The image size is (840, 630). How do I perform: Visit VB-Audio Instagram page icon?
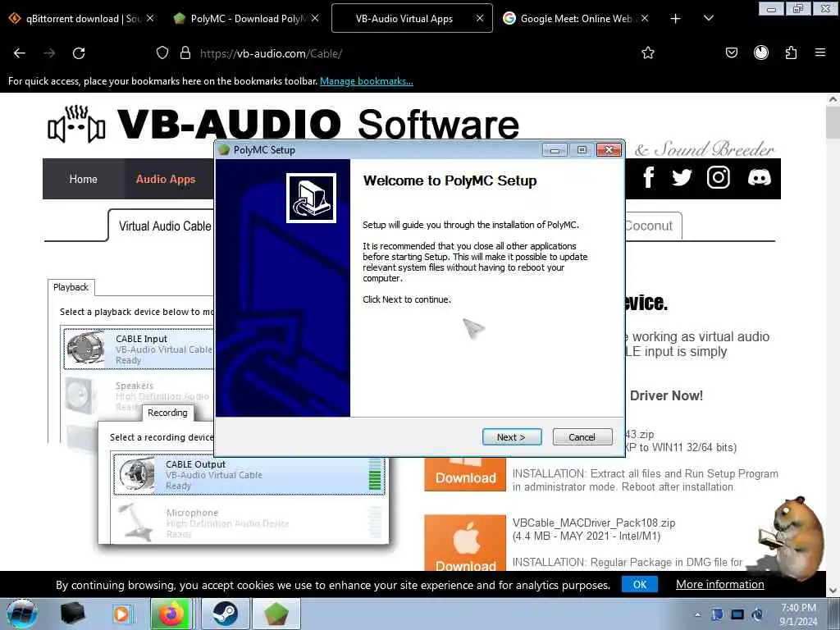719,177
